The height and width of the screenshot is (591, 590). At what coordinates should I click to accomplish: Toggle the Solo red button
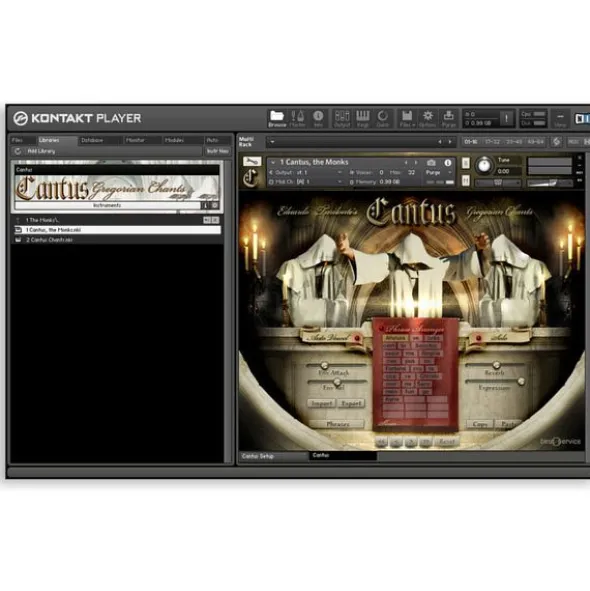pyautogui.click(x=479, y=338)
